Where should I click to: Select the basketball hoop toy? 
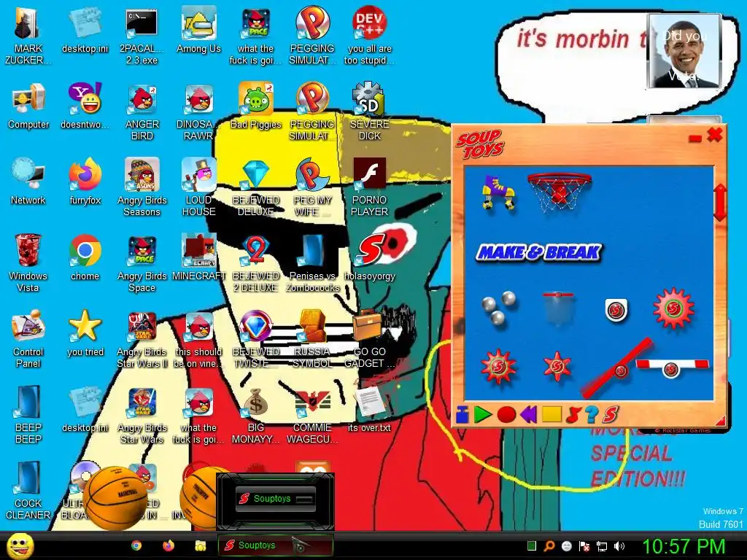[x=560, y=192]
